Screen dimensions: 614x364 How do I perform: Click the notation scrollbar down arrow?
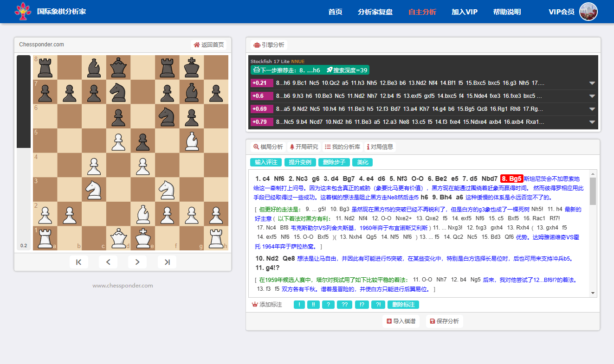(593, 293)
